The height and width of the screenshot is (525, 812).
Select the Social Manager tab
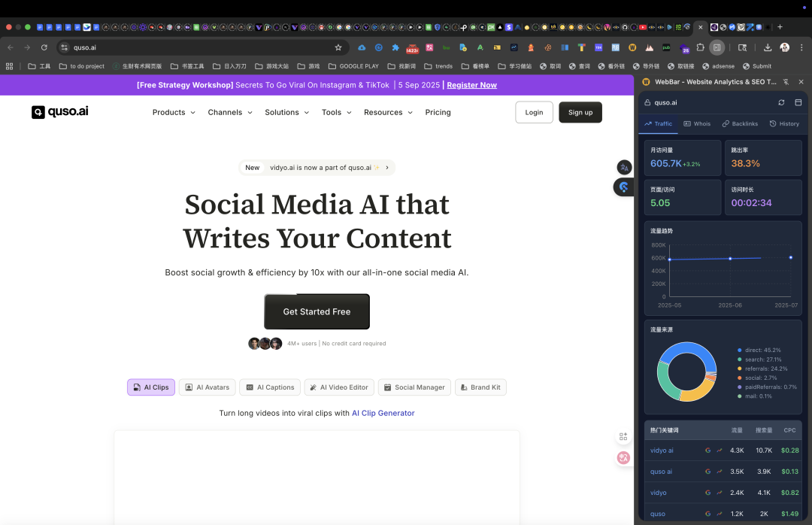click(x=414, y=387)
